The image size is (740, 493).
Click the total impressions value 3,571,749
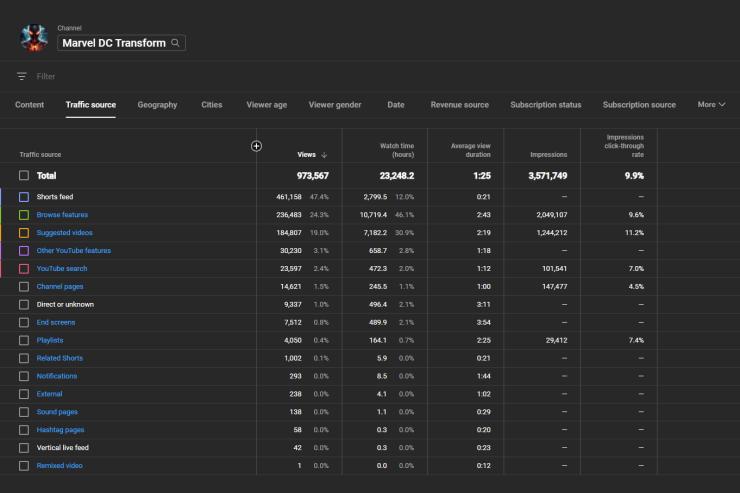[x=547, y=175]
